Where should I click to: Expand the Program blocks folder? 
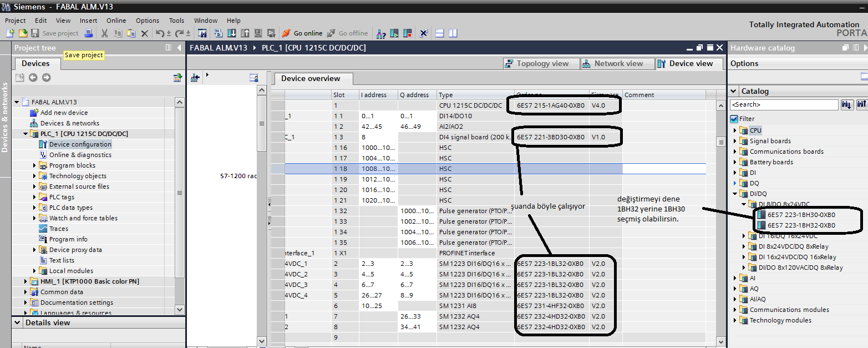coord(34,165)
